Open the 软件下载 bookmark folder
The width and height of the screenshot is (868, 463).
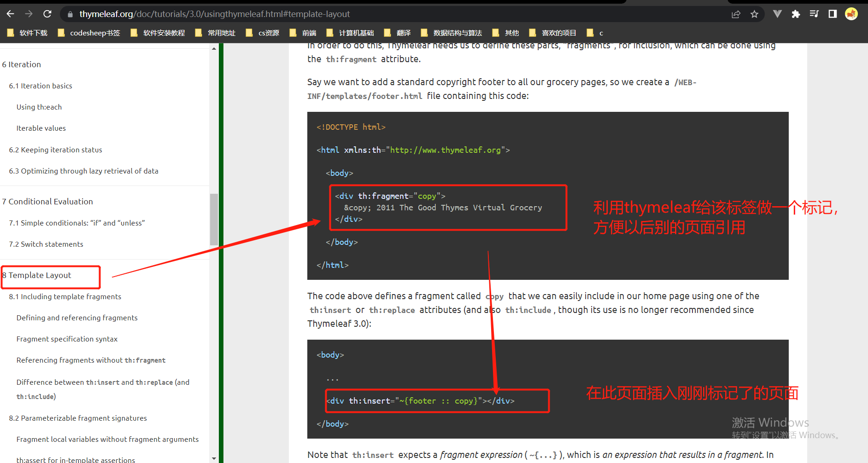[27, 33]
